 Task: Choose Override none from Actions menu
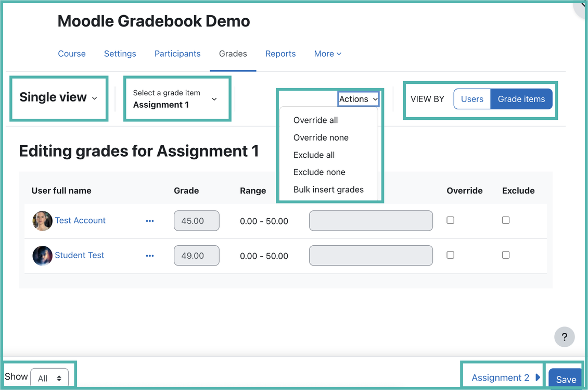[321, 137]
